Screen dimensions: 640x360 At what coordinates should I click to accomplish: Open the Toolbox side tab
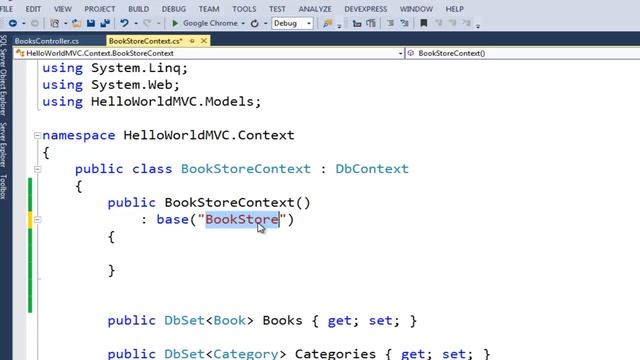click(4, 187)
